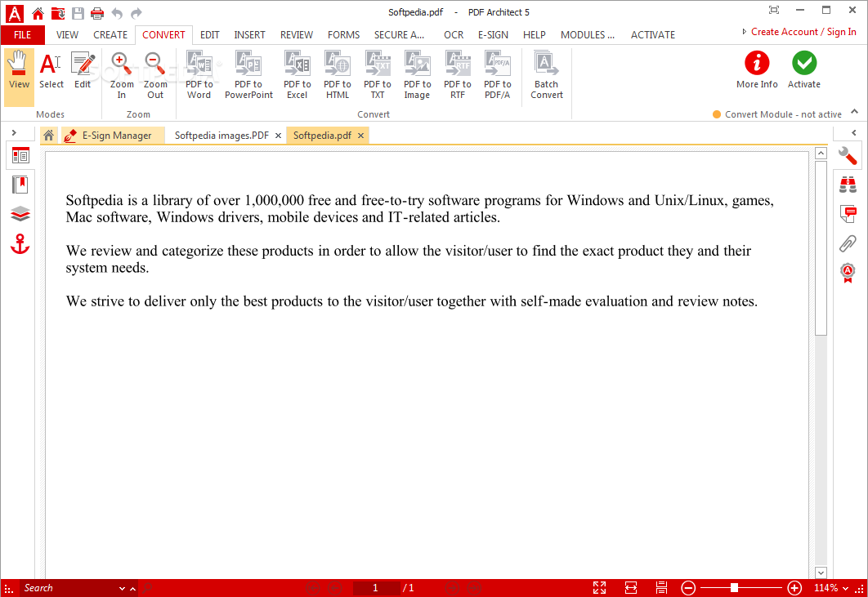Switch to the REVIEW ribbon tab

296,35
